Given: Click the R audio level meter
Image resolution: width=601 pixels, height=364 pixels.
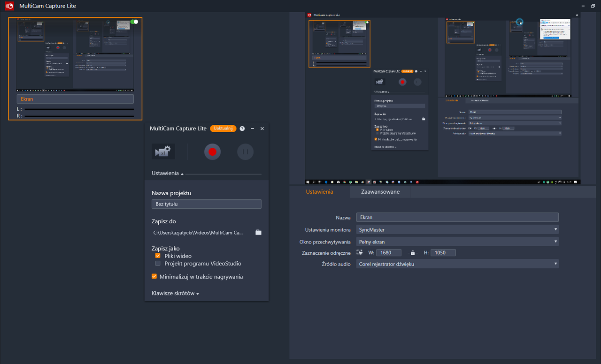Looking at the screenshot, I should [x=79, y=116].
